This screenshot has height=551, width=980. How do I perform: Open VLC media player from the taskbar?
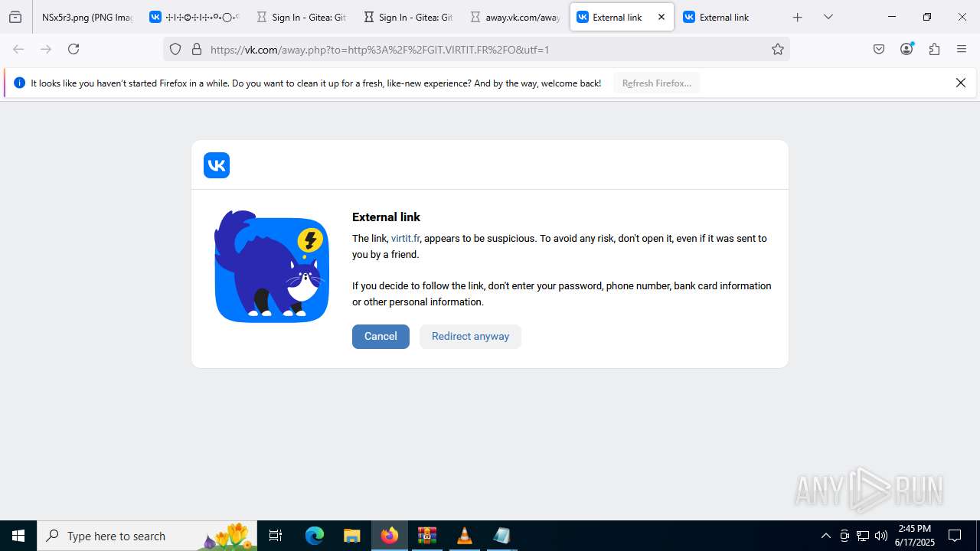click(x=464, y=536)
